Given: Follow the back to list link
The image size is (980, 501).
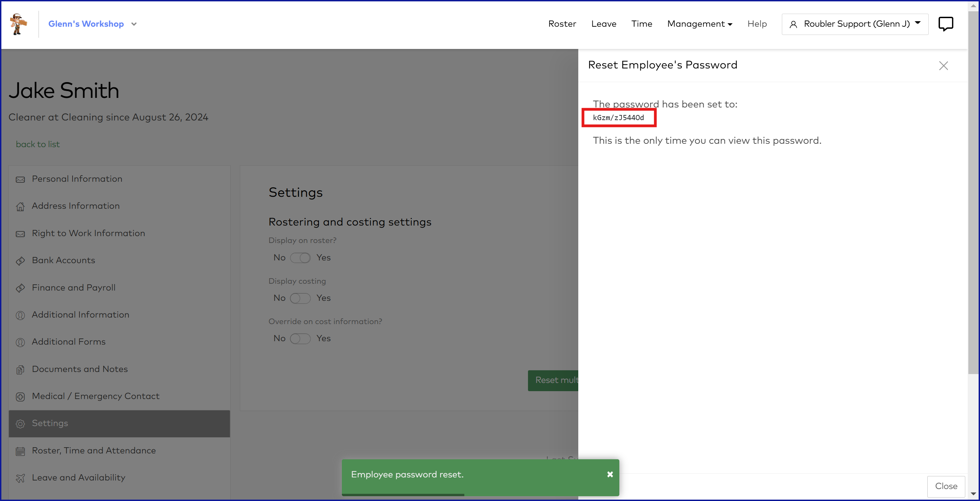Looking at the screenshot, I should (x=38, y=144).
